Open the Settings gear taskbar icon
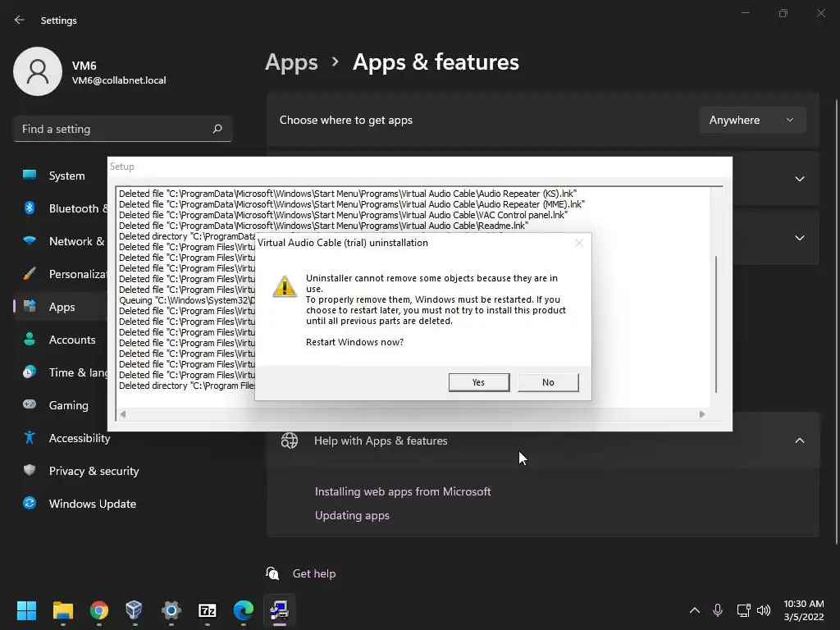 pos(171,610)
